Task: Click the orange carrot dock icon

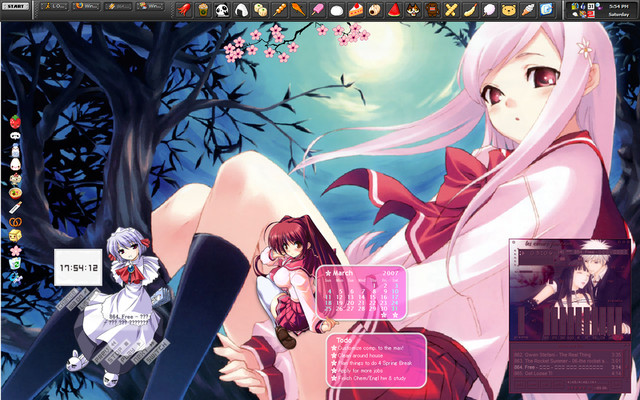Action: (x=298, y=9)
